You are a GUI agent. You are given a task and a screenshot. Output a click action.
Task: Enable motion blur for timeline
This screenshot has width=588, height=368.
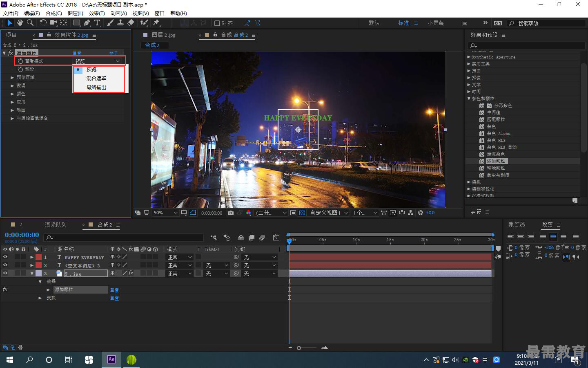point(262,238)
